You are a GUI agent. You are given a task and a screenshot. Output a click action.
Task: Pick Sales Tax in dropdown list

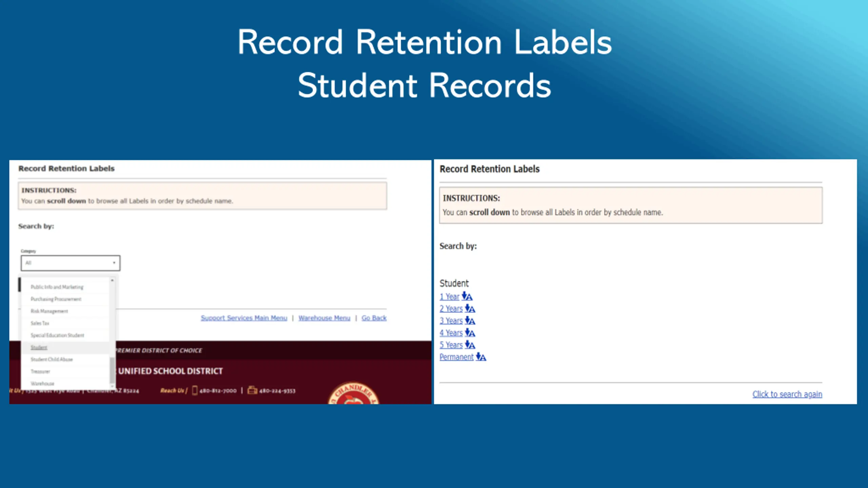(40, 323)
